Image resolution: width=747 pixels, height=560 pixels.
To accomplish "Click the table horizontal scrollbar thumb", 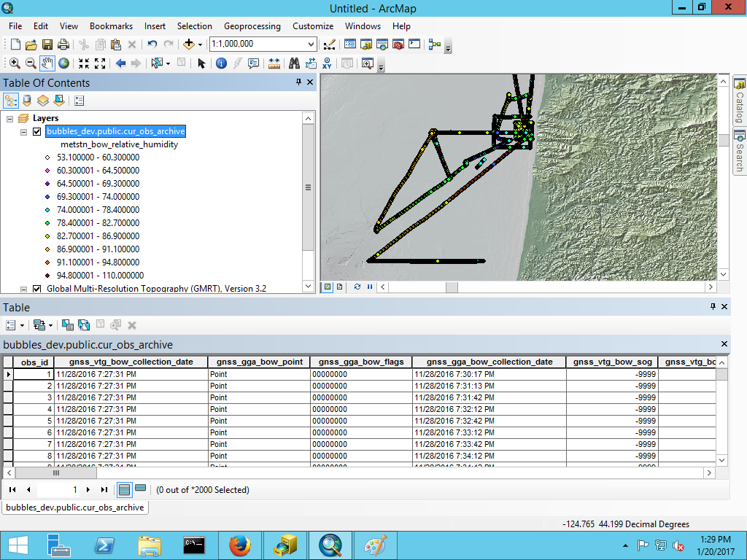I will tap(56, 472).
